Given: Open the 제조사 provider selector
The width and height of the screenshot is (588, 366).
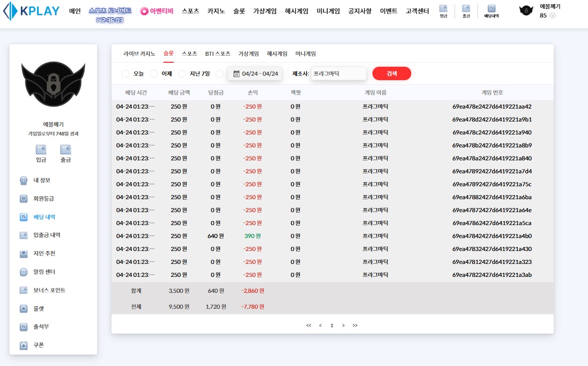Looking at the screenshot, I should [x=339, y=74].
